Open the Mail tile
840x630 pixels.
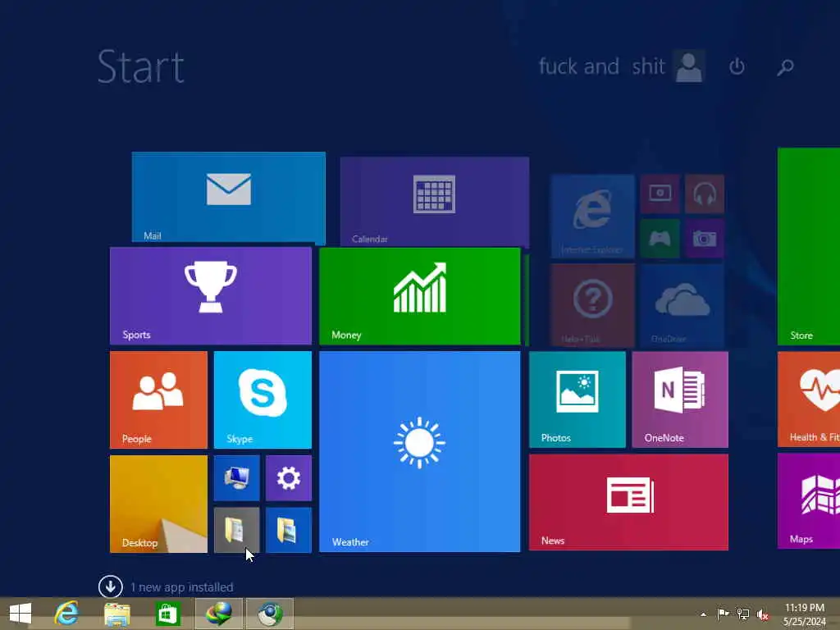pos(229,198)
